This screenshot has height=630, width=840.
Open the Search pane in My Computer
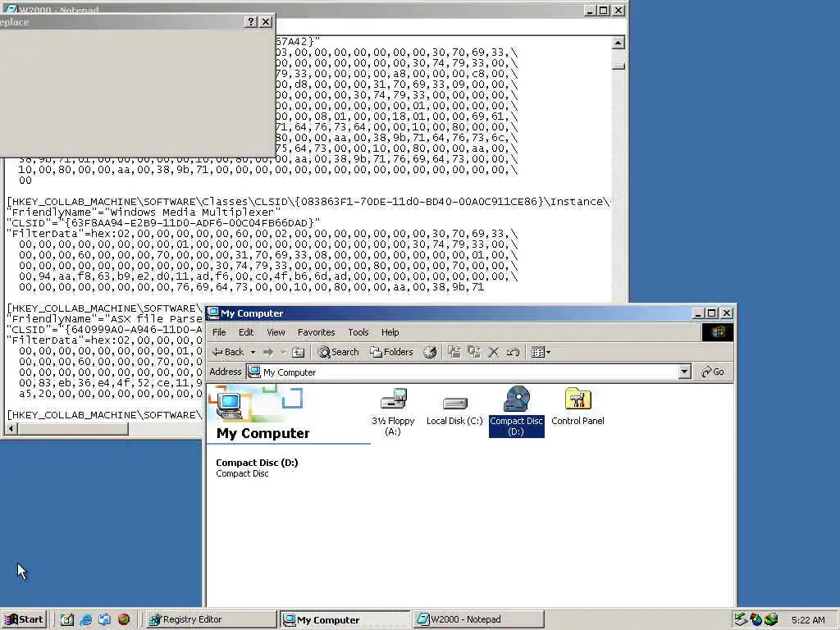pos(338,352)
